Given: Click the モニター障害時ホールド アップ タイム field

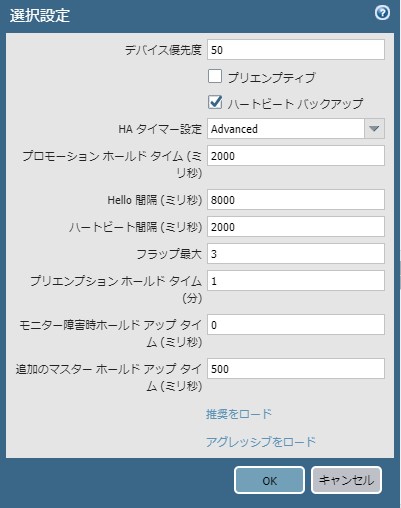Looking at the screenshot, I should [296, 325].
